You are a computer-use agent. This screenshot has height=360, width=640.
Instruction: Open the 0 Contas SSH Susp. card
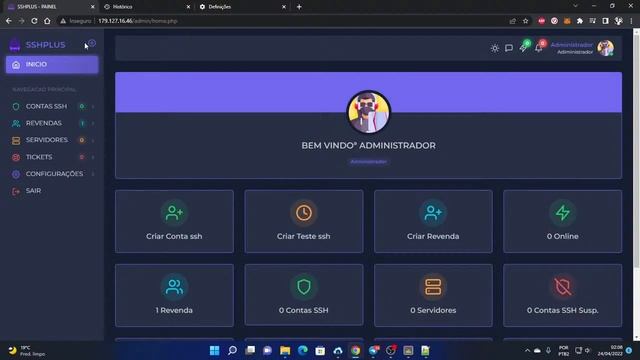[x=562, y=296]
